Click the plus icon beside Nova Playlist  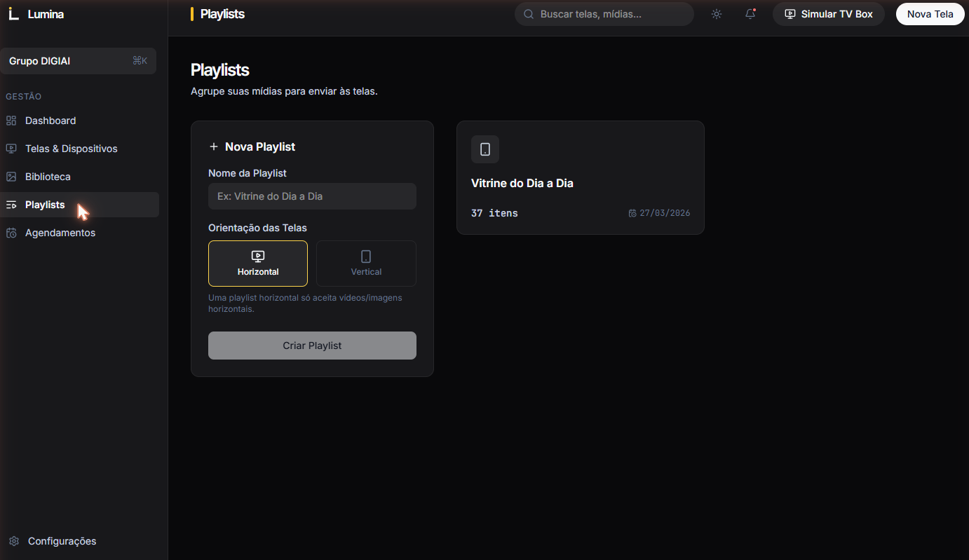pyautogui.click(x=214, y=146)
